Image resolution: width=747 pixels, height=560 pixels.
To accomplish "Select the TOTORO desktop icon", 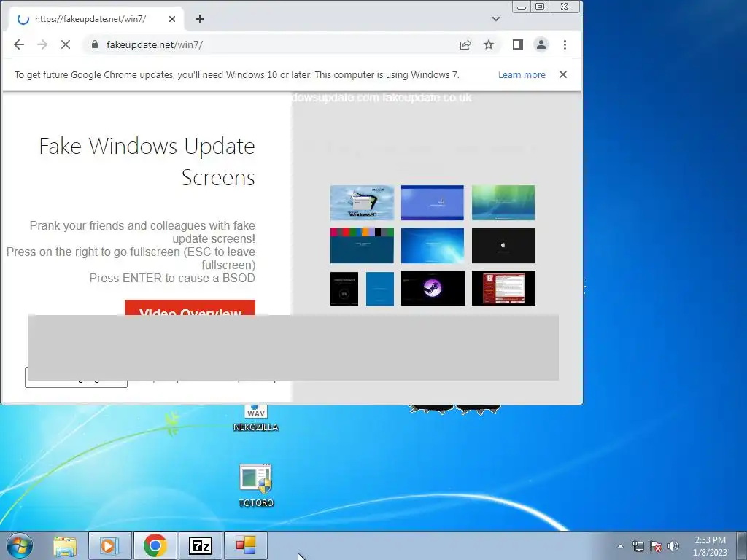I will point(256,486).
